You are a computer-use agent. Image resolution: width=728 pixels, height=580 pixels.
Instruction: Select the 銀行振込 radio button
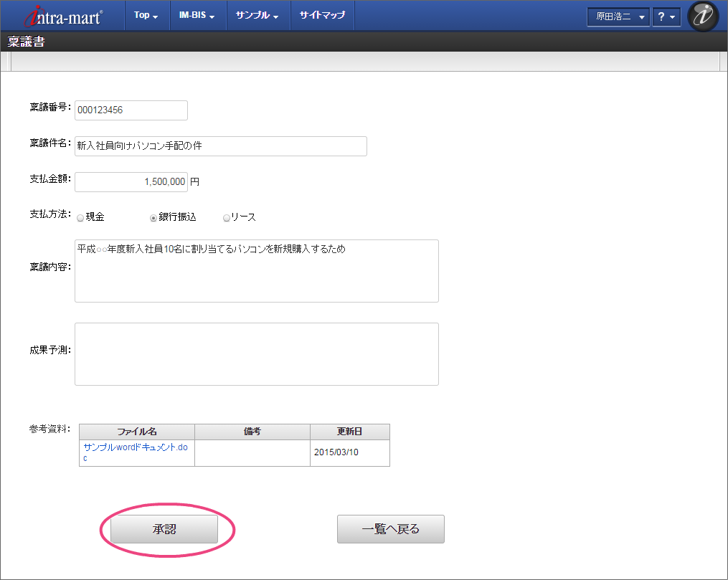pyautogui.click(x=153, y=218)
